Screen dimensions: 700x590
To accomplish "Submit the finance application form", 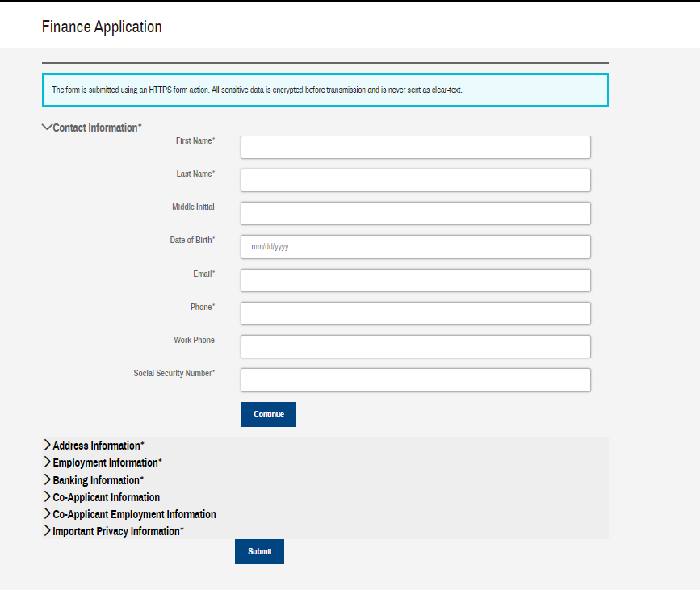I will 259,551.
